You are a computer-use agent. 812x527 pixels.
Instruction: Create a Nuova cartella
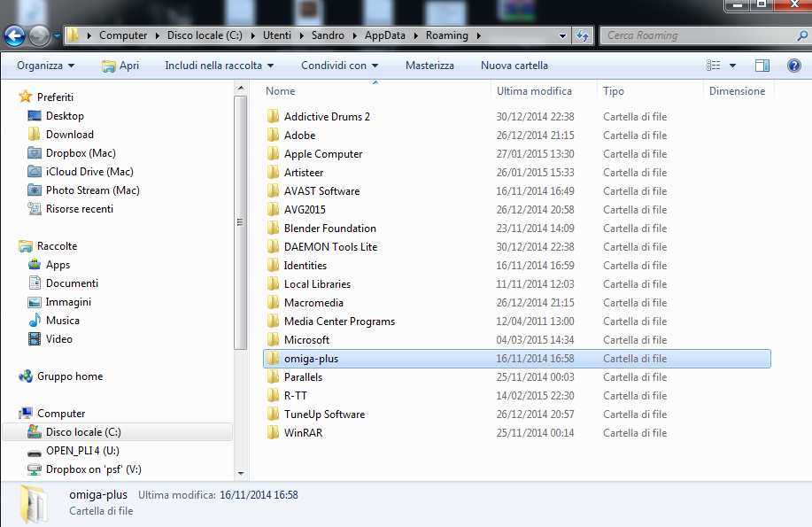pos(514,66)
